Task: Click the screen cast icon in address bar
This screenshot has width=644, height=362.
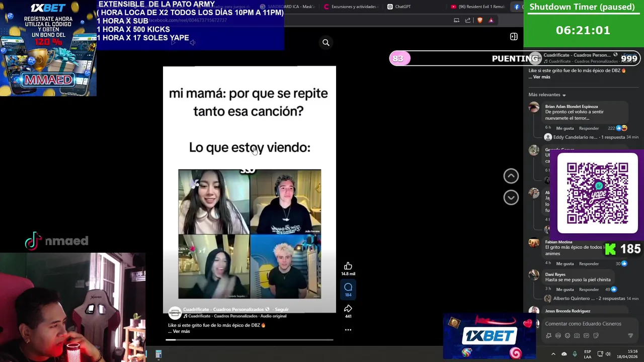Action: [x=456, y=20]
